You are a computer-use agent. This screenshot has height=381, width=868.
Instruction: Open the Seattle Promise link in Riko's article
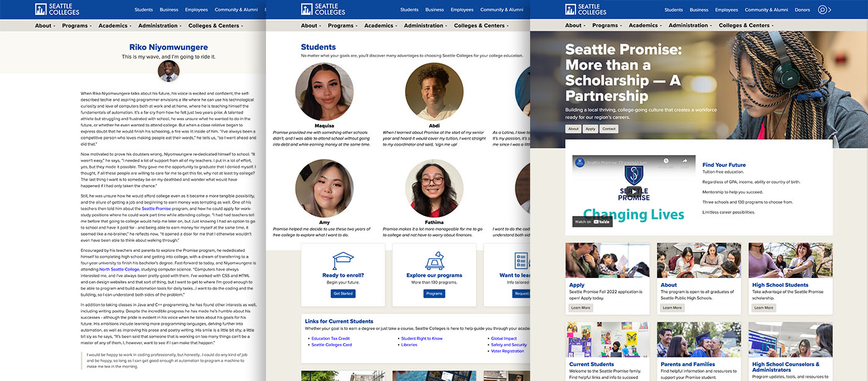(x=156, y=209)
